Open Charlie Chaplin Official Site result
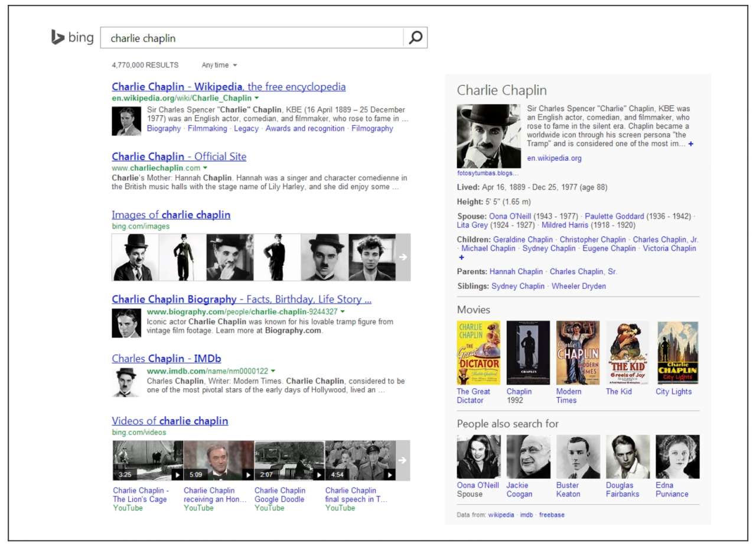 click(179, 157)
